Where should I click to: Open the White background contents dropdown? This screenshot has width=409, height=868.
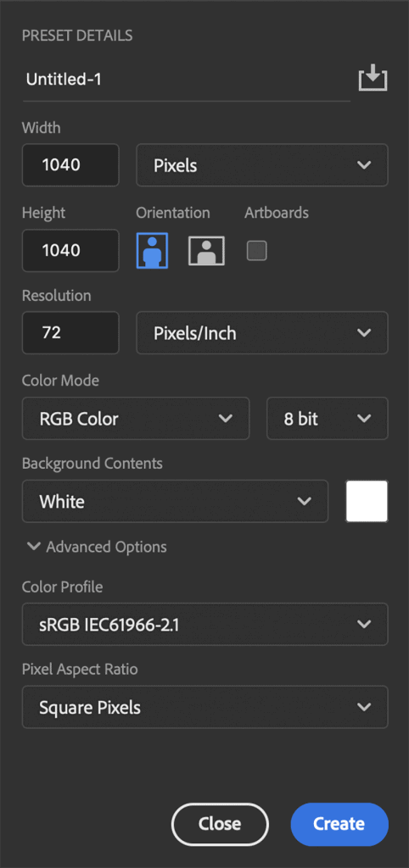tap(175, 502)
